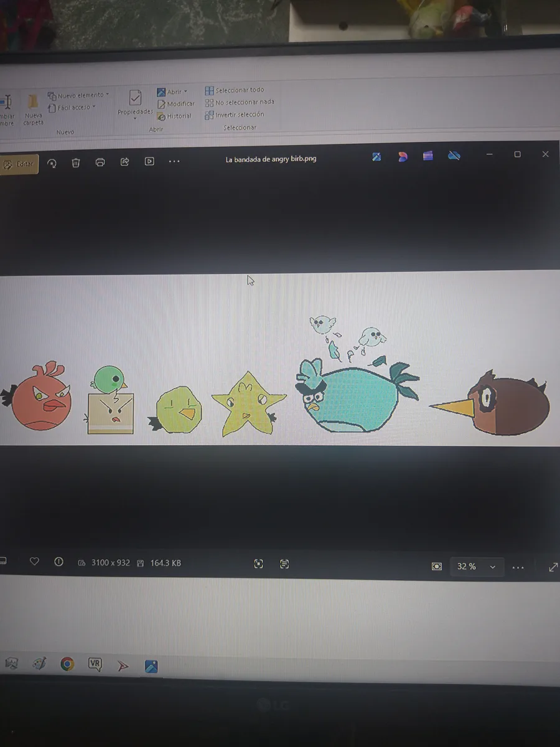Open the VR app from the taskbar

pos(95,665)
